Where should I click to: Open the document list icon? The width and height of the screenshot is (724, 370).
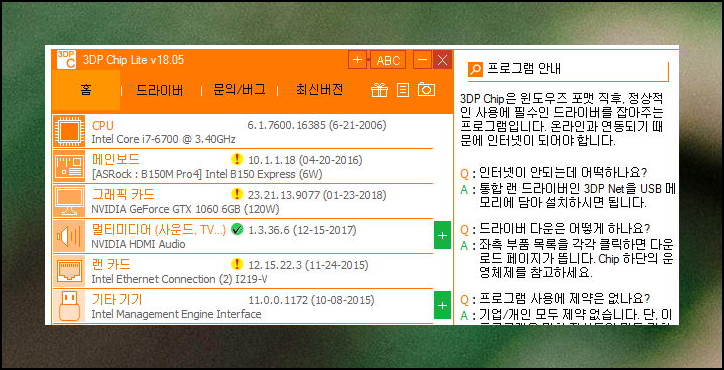(x=403, y=90)
